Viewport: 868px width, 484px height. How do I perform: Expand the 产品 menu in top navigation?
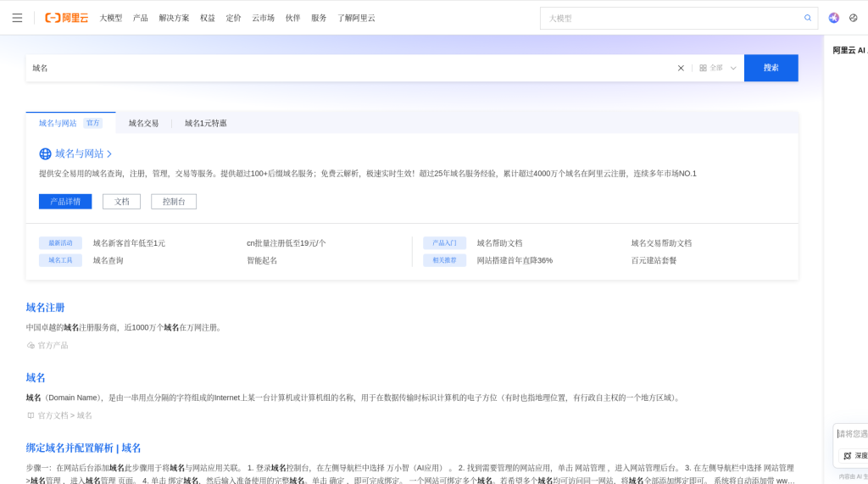coord(140,18)
